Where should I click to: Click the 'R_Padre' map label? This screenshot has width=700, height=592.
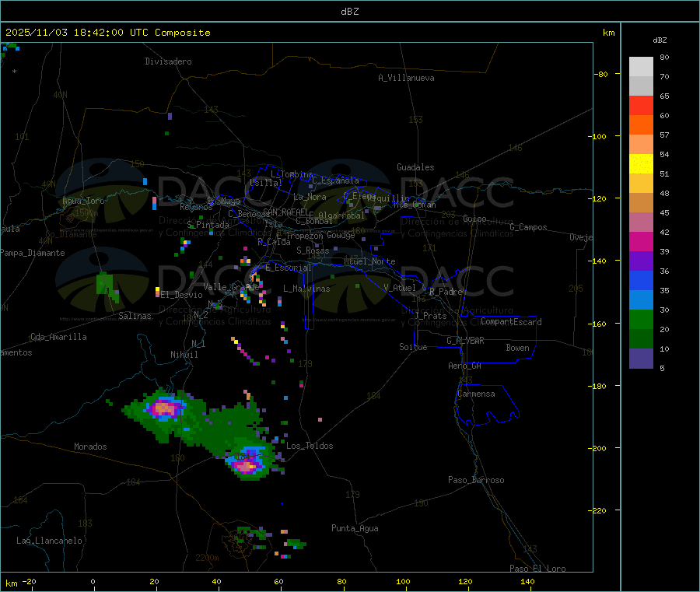pyautogui.click(x=446, y=292)
